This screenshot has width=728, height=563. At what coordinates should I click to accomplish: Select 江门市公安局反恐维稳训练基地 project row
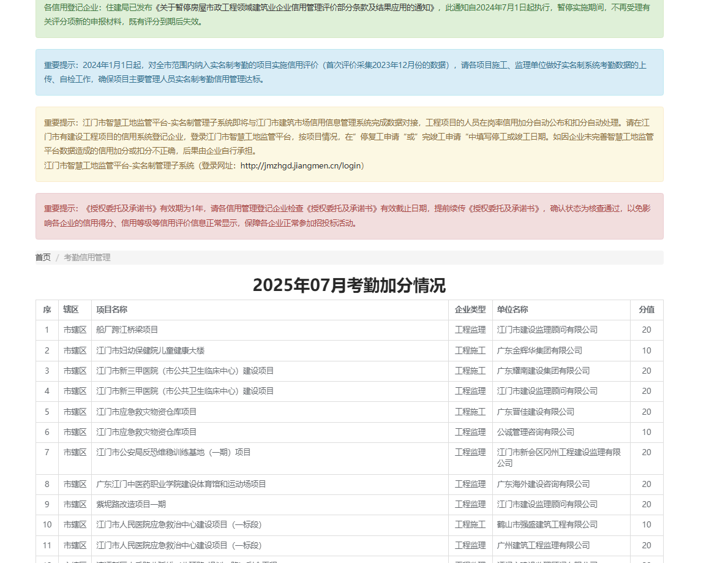[174, 453]
